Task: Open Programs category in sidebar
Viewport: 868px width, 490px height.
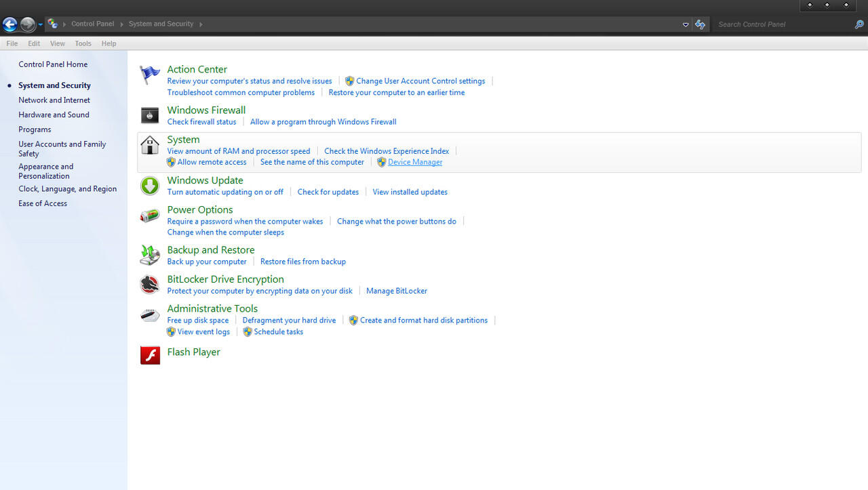Action: pos(35,129)
